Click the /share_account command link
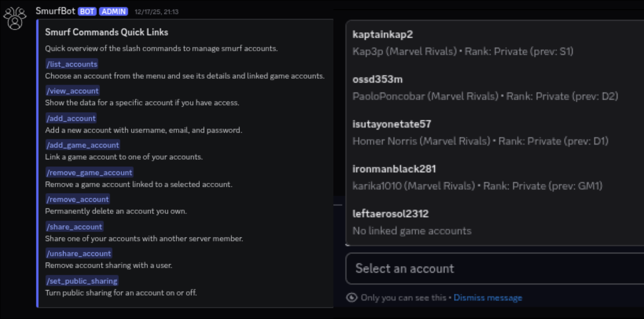Screen dimensions: 644x319 (74, 226)
